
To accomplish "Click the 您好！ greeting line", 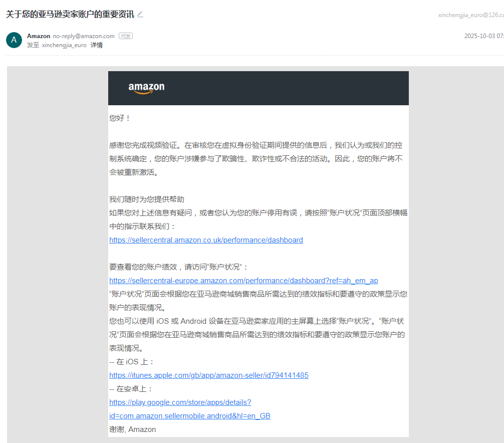I will point(120,118).
